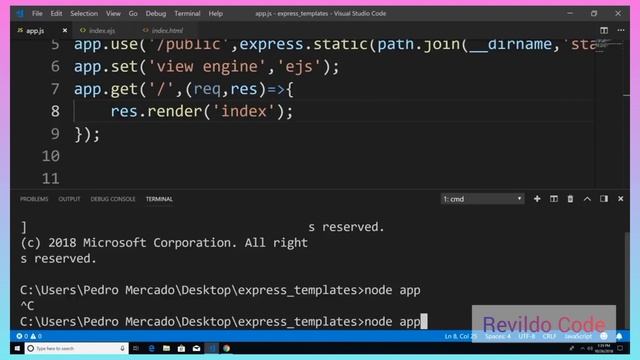Click line number 6 in gutter
Viewport: 640px width, 360px height.
55,66
